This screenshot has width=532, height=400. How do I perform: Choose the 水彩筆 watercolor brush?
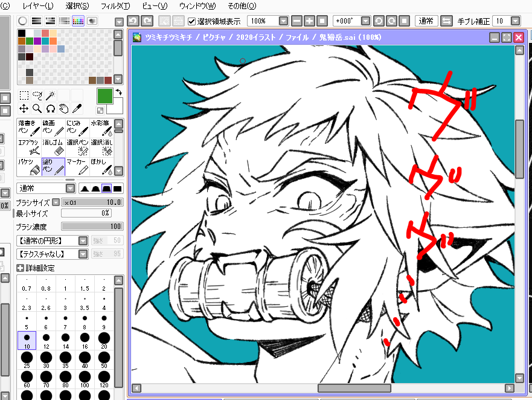point(101,127)
